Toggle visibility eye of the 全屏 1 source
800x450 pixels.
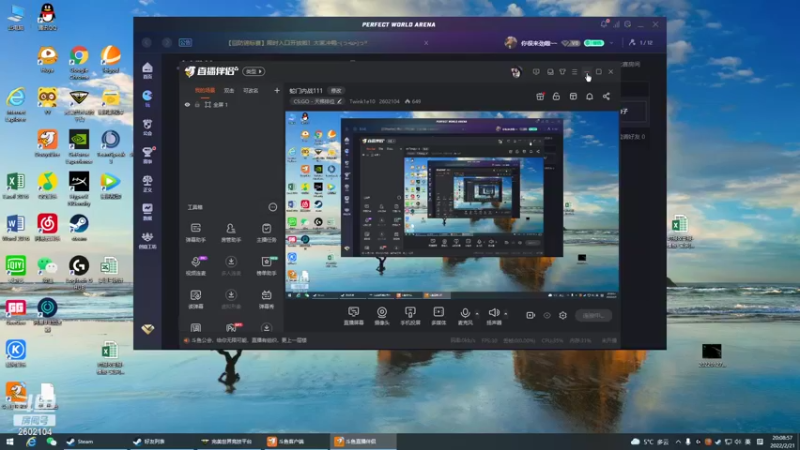[x=187, y=105]
